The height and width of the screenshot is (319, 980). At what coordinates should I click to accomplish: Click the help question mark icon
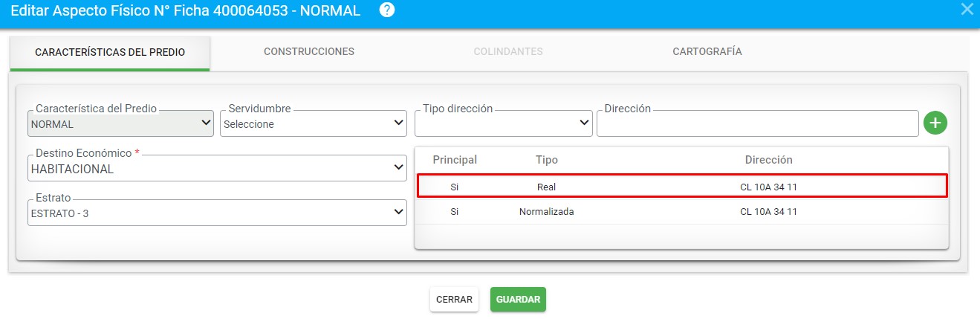(386, 10)
